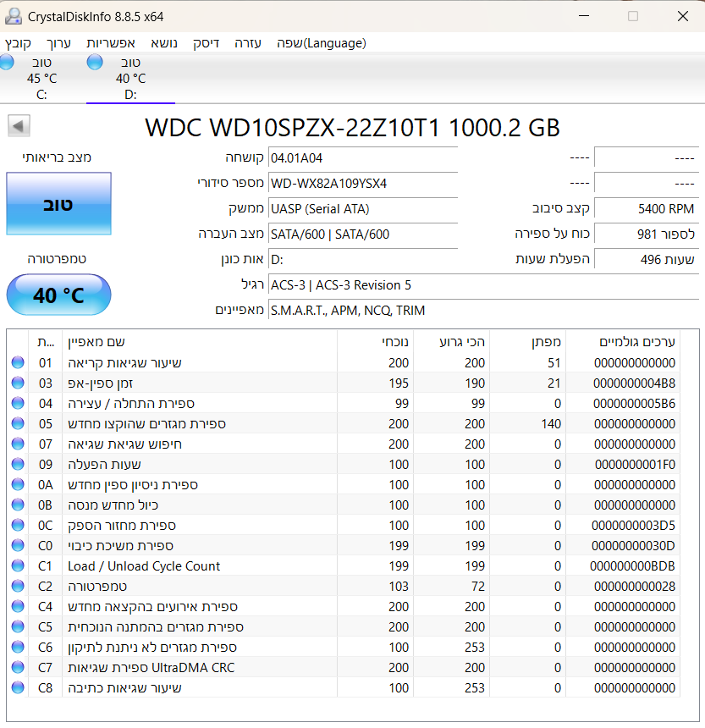Viewport: 705px width, 728px height.
Task: Click the 40 °C temperature button
Action: point(58,295)
